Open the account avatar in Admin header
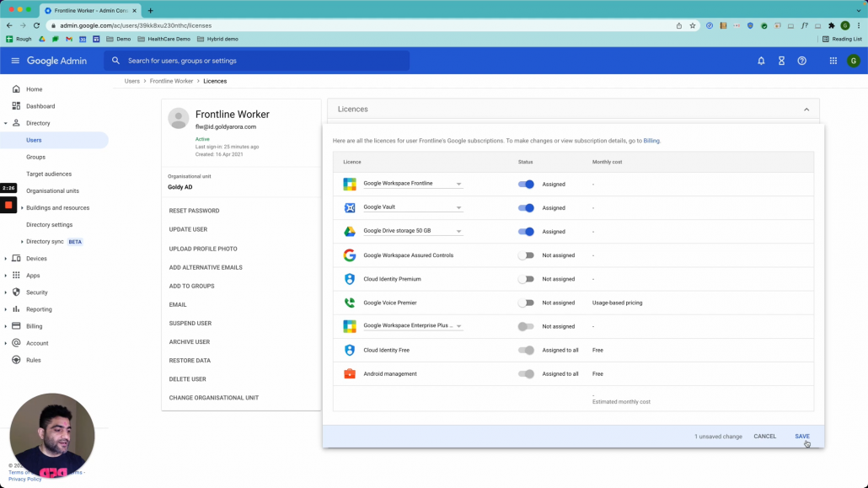Screen dimensions: 868x488 click(x=854, y=61)
